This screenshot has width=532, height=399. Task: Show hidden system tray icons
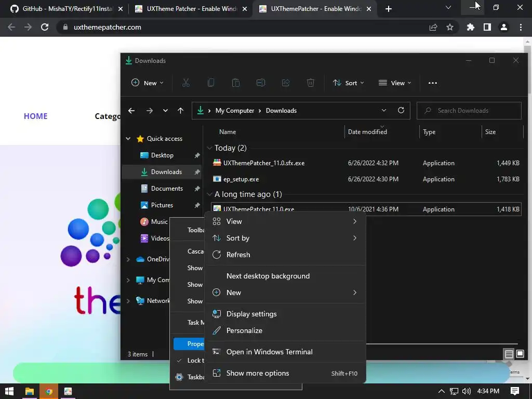point(442,391)
